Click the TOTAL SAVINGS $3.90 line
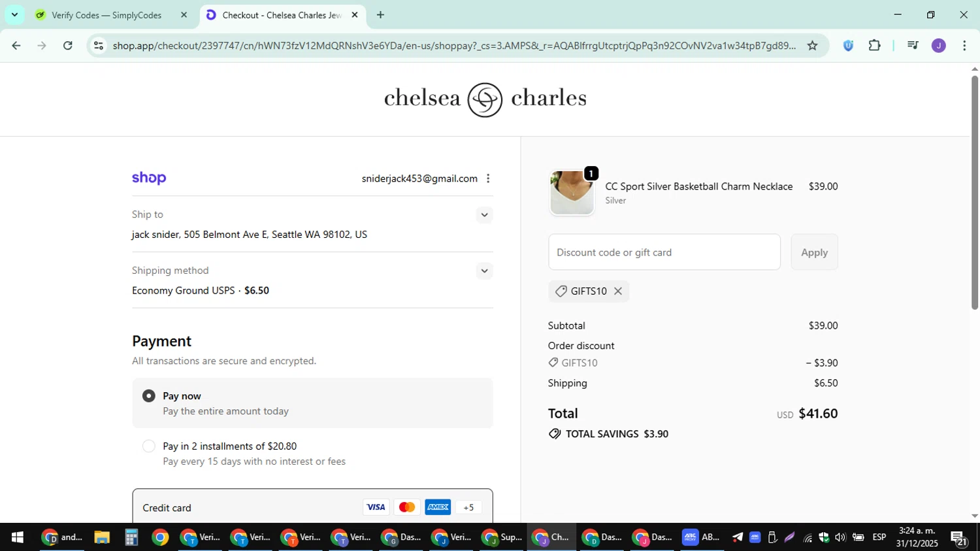Viewport: 980px width, 551px height. click(608, 434)
